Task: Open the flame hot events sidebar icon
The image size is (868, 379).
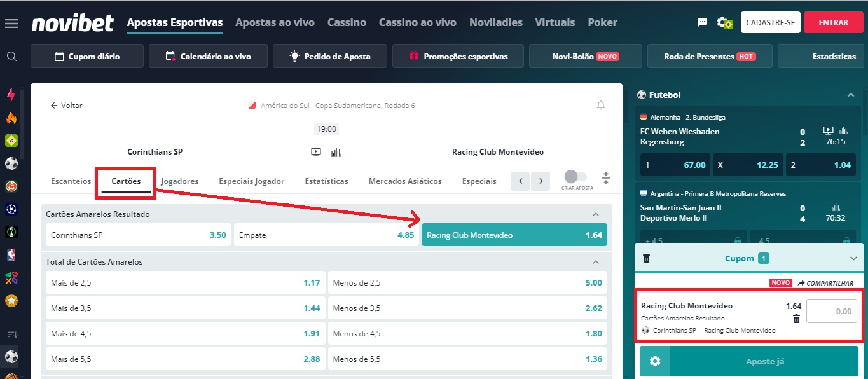Action: click(x=11, y=118)
